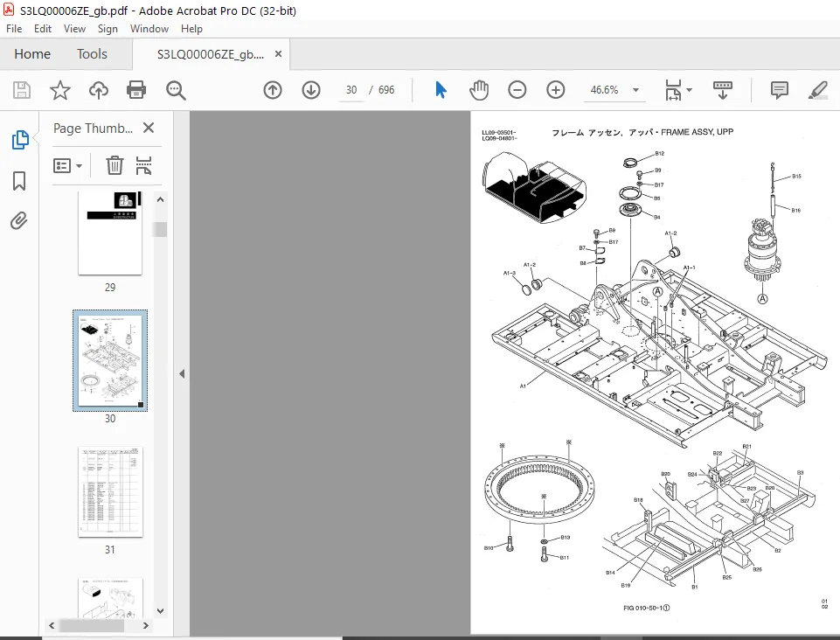Add bookmark star icon in toolbar
Image resolution: width=840 pixels, height=640 pixels.
tap(60, 90)
